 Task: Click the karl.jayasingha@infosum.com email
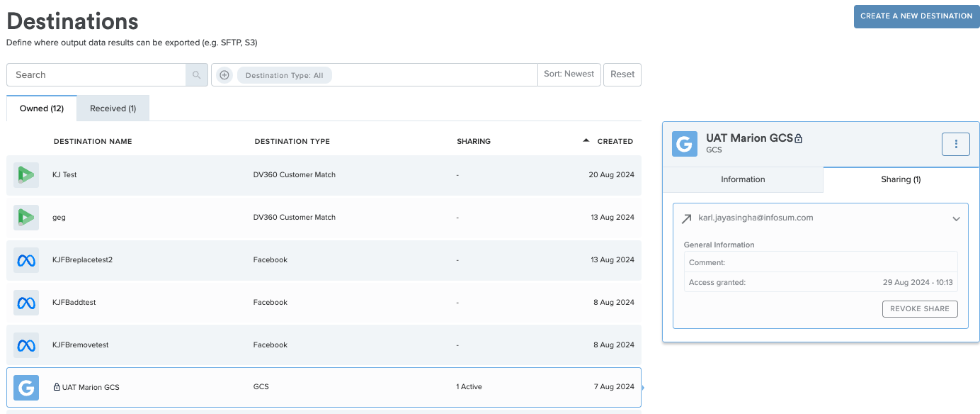(x=756, y=218)
